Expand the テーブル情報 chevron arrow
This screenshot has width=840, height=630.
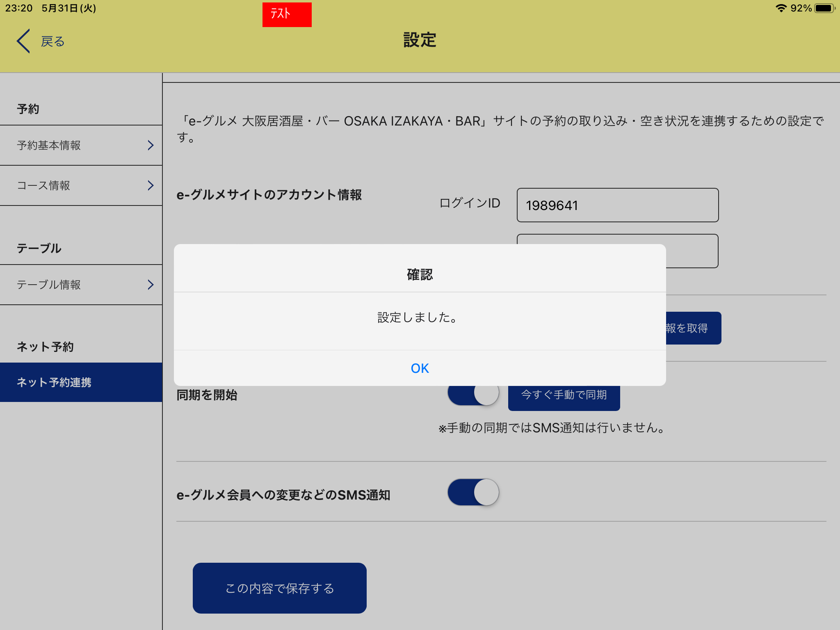(x=151, y=285)
